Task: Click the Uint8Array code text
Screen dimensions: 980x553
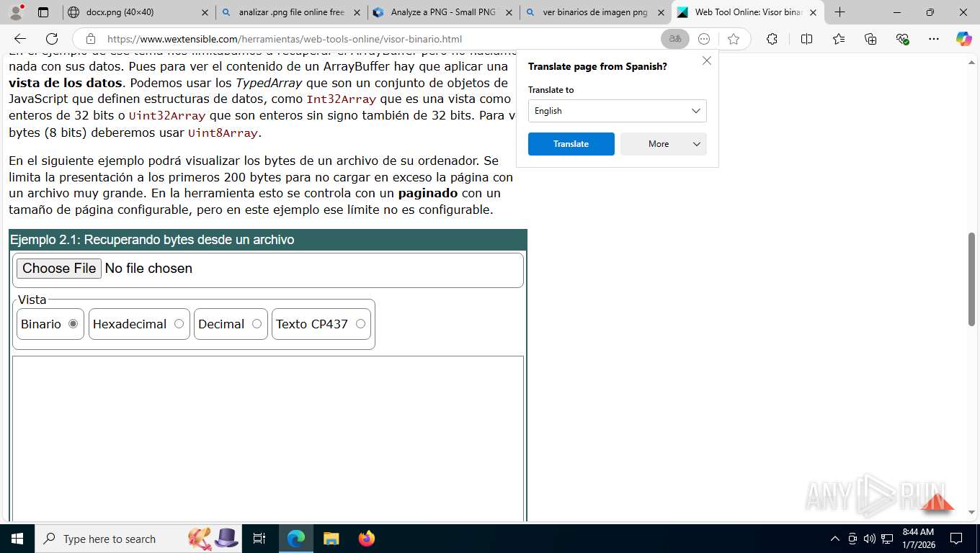Action: coord(223,133)
